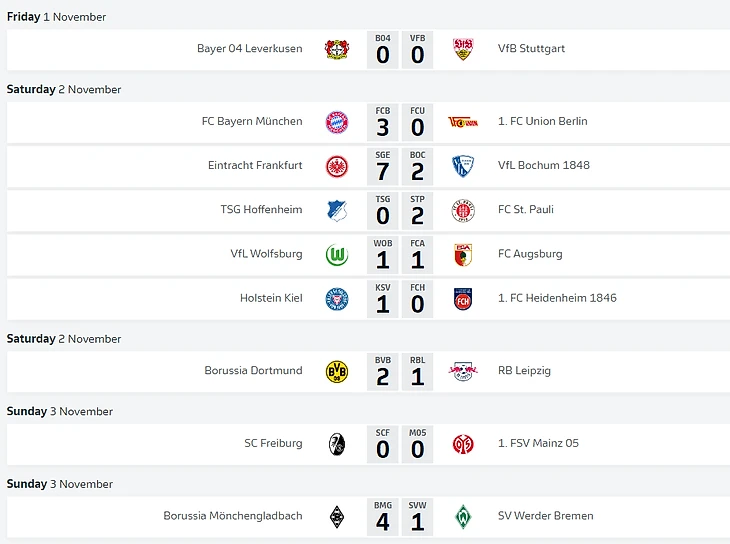Click the Borussia Dortmund BVB logo

coord(337,371)
